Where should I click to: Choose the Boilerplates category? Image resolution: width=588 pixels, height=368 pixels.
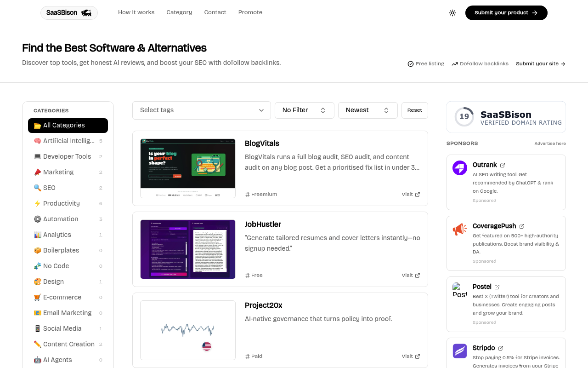point(68,250)
